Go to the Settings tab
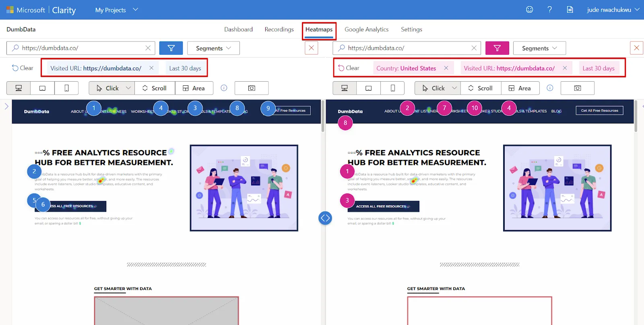The height and width of the screenshot is (325, 644). (x=411, y=29)
